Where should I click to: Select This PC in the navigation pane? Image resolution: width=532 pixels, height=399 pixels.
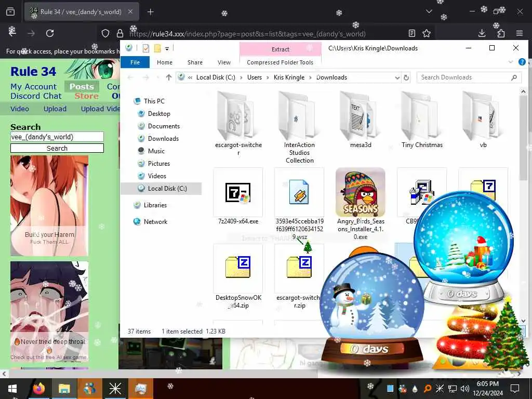(154, 101)
